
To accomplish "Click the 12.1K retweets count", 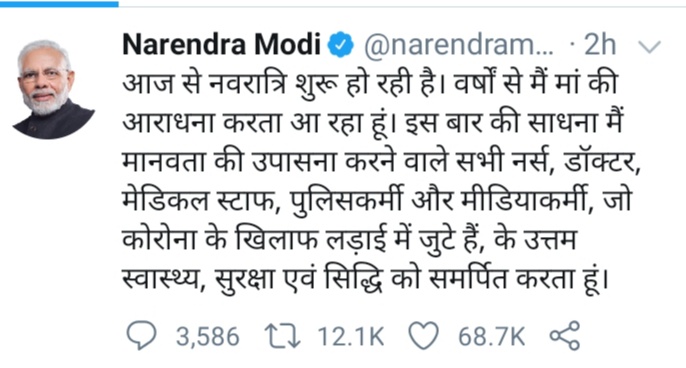I will [351, 336].
